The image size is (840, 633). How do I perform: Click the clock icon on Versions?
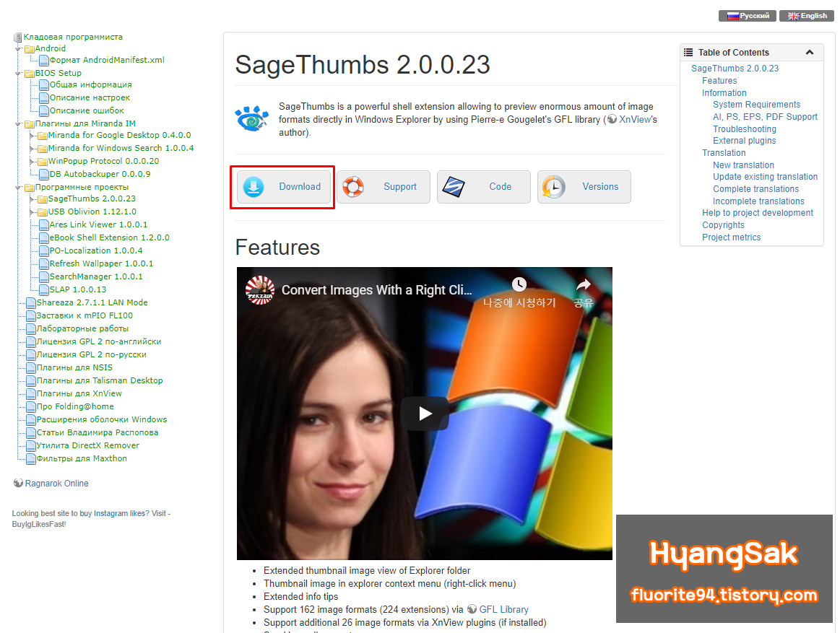553,187
